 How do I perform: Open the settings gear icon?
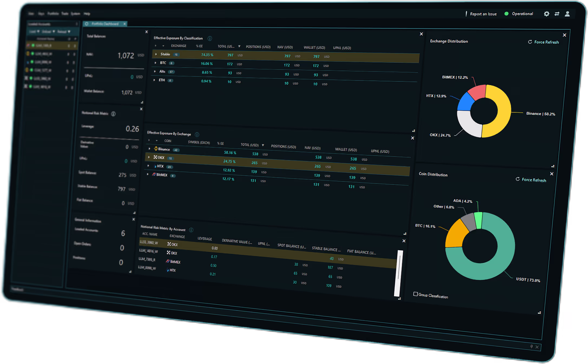point(546,14)
